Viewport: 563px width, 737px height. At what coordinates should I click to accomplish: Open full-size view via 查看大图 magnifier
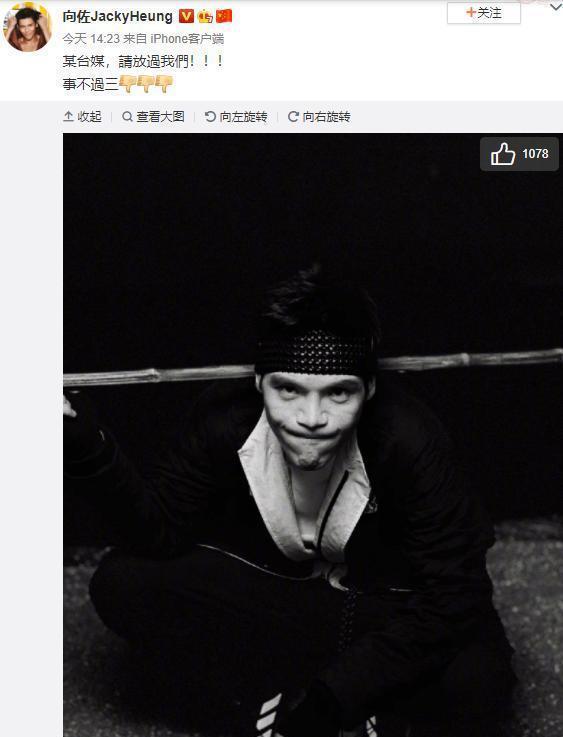[153, 117]
